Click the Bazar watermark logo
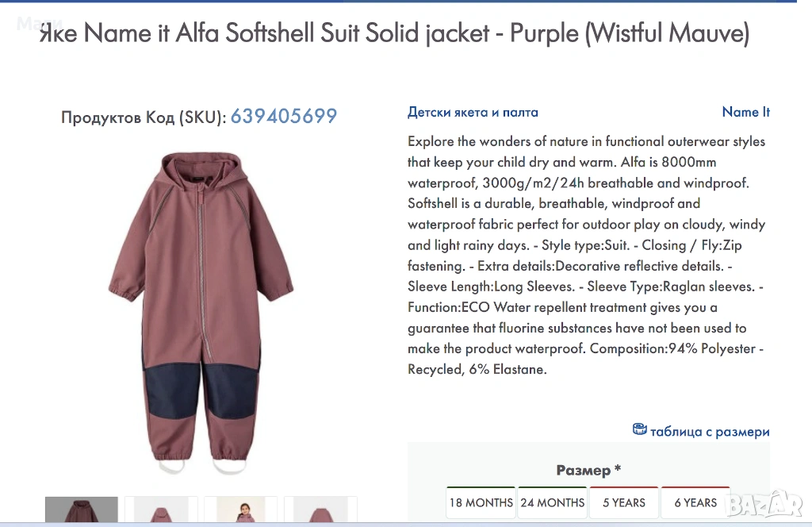Screen dimensions: 812x527 [764, 504]
